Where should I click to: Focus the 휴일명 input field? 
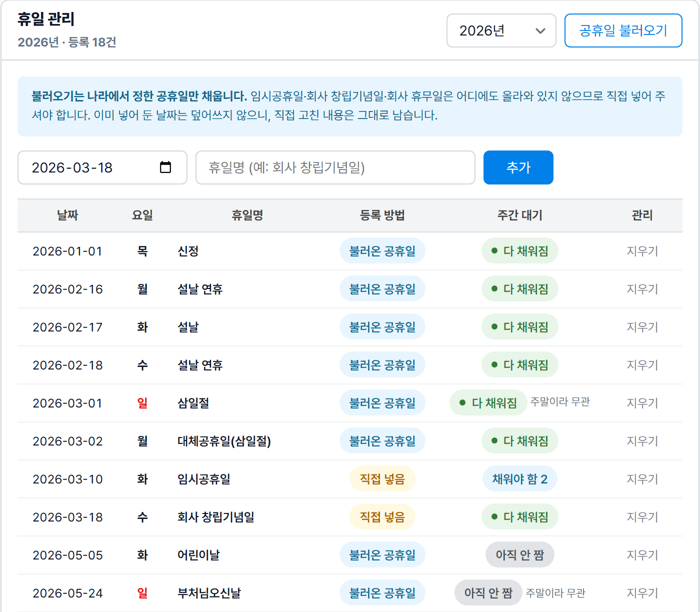pos(335,167)
